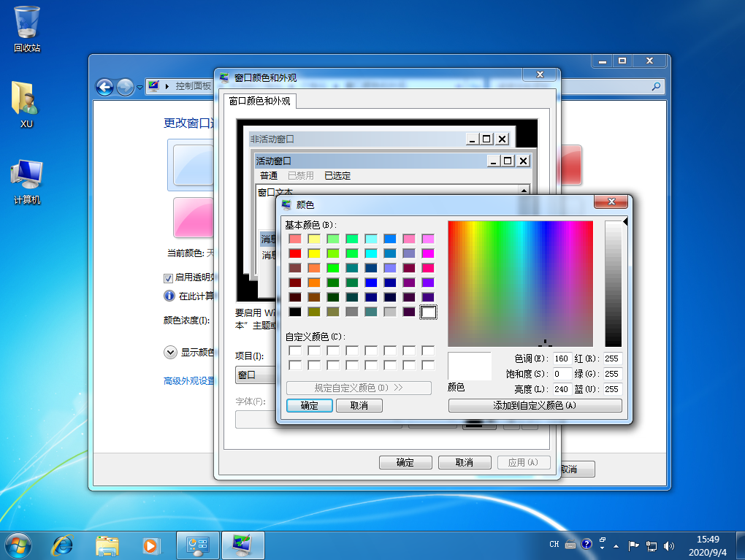Open Windows Explorer from the taskbar

click(107, 545)
